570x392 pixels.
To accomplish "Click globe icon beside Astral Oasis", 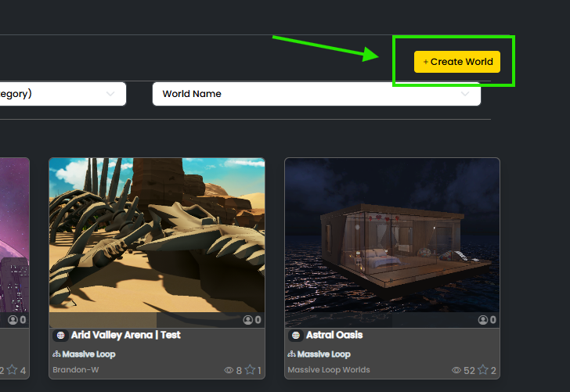I will [296, 336].
